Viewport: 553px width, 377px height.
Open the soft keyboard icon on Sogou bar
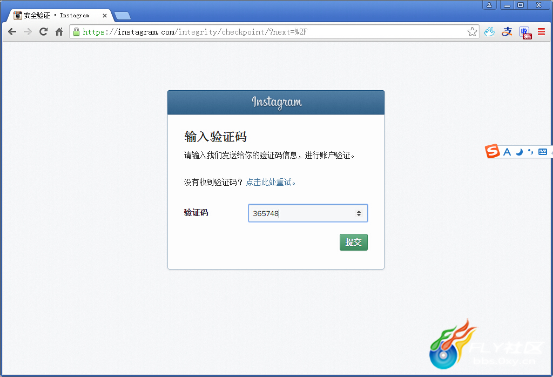pos(542,152)
